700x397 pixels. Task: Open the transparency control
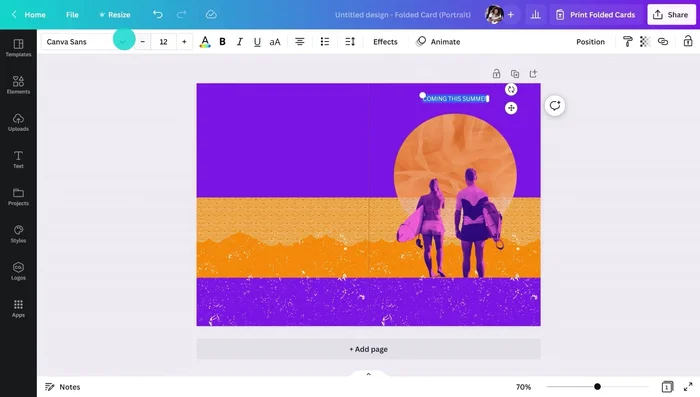click(645, 42)
